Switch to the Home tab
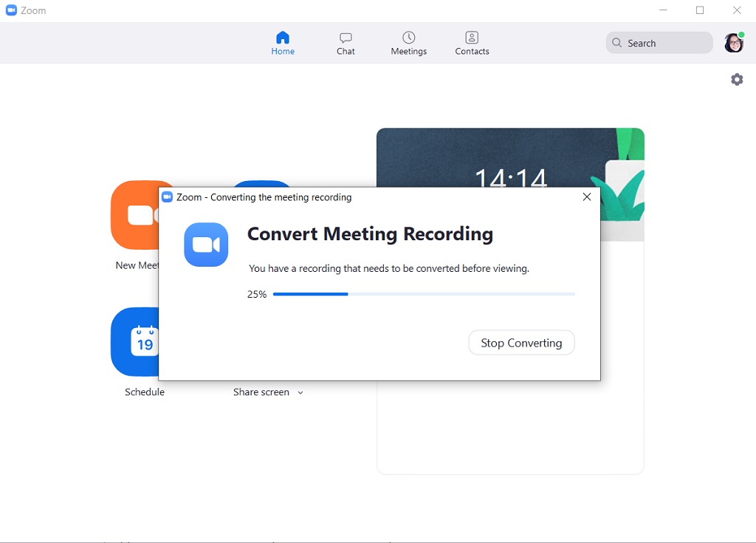 [283, 43]
